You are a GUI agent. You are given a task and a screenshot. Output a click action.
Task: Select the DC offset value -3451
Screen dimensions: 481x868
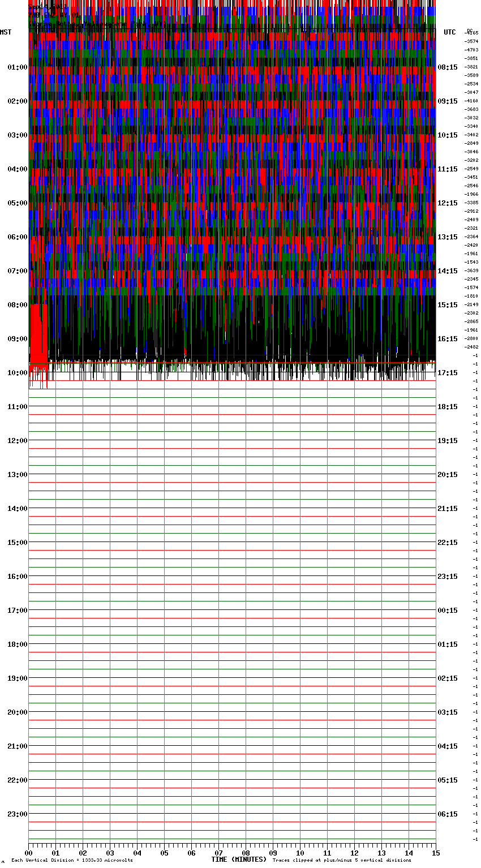pos(471,177)
